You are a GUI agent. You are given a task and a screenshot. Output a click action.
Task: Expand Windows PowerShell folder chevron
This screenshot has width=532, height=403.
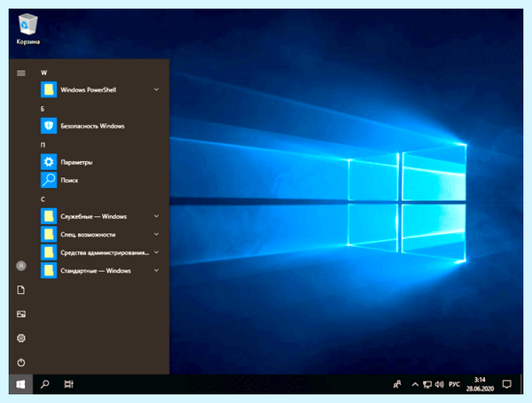point(156,89)
